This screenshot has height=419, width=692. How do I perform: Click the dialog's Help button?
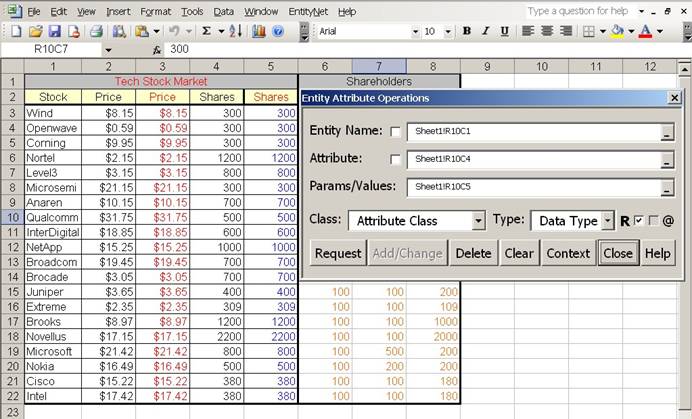(x=658, y=253)
